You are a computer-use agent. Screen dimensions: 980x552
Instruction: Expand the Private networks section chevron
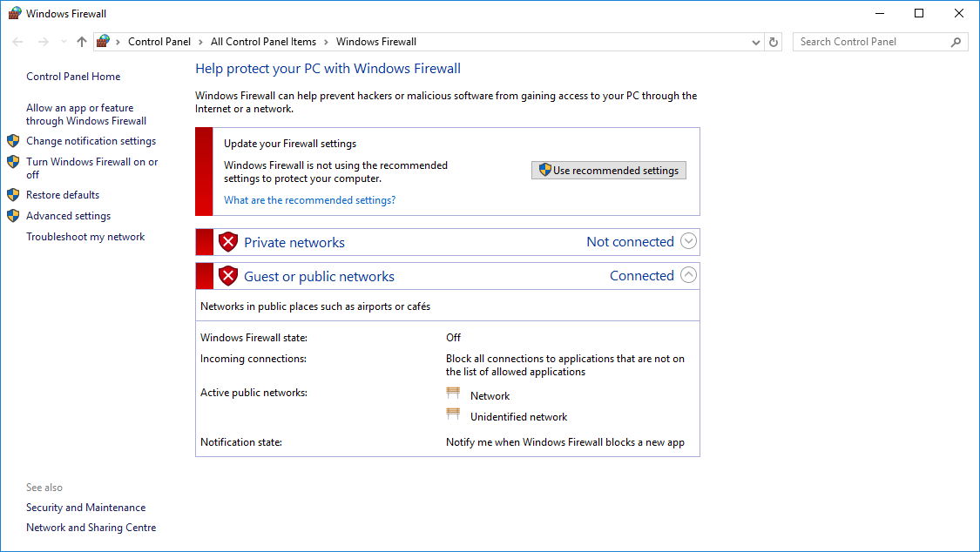688,241
